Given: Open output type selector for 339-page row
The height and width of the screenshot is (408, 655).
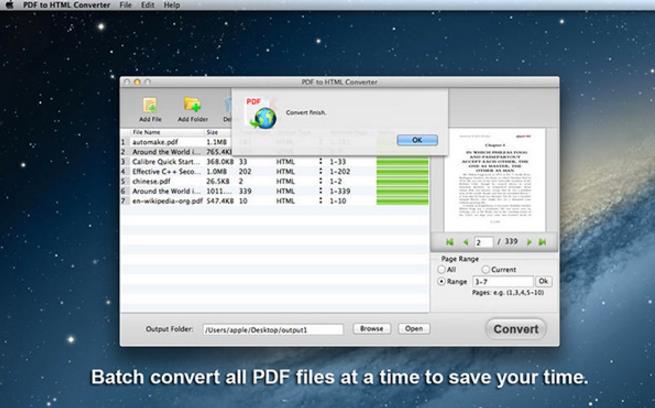Looking at the screenshot, I should click(320, 191).
